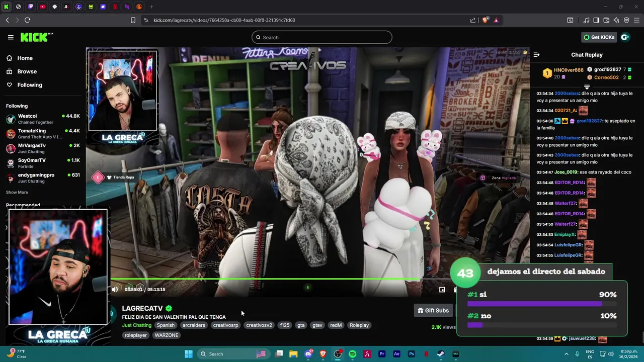
Task: Toggle the video theater mode icon
Action: (442, 289)
